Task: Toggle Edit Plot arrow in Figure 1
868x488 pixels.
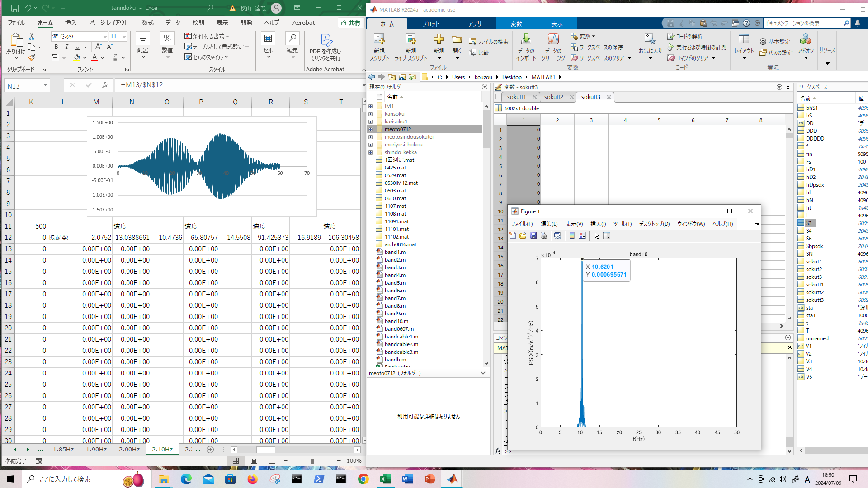Action: 597,235
